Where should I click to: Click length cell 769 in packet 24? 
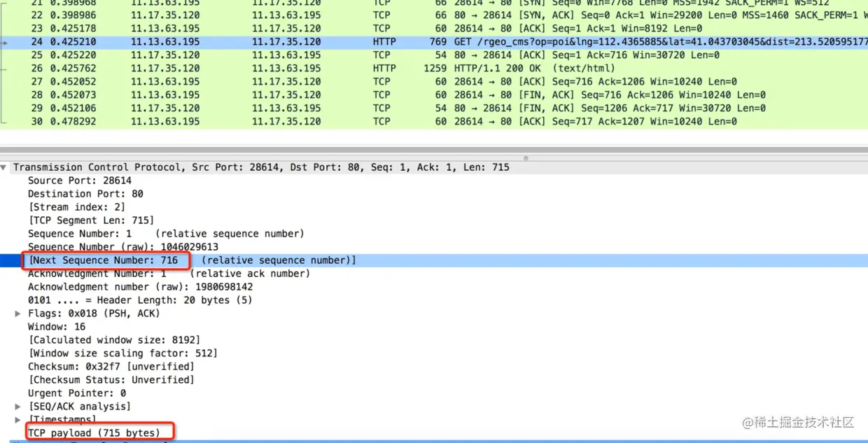coord(438,41)
